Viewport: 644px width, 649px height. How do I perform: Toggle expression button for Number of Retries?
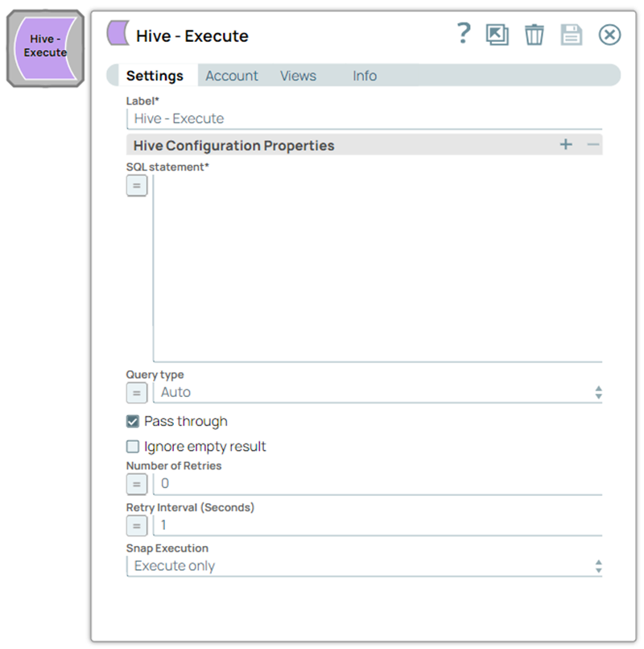click(x=137, y=484)
